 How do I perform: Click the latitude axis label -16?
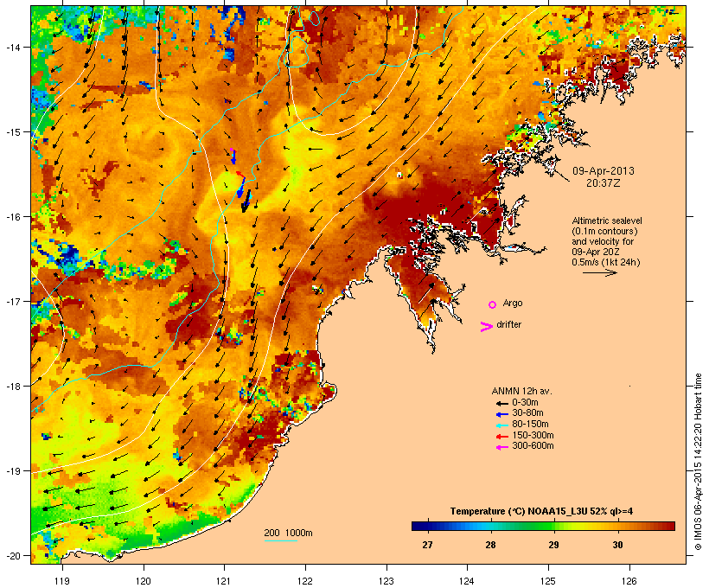pos(13,217)
